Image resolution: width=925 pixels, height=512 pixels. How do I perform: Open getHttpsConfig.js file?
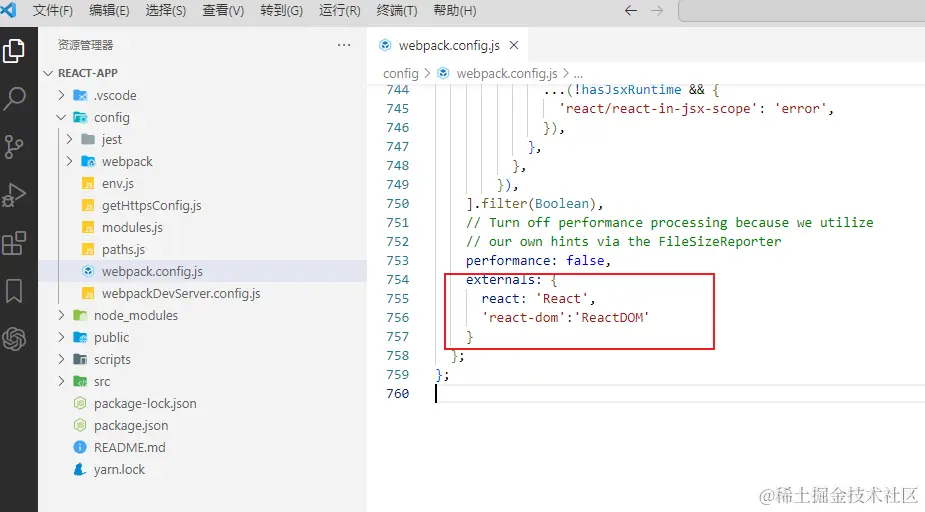click(x=151, y=205)
